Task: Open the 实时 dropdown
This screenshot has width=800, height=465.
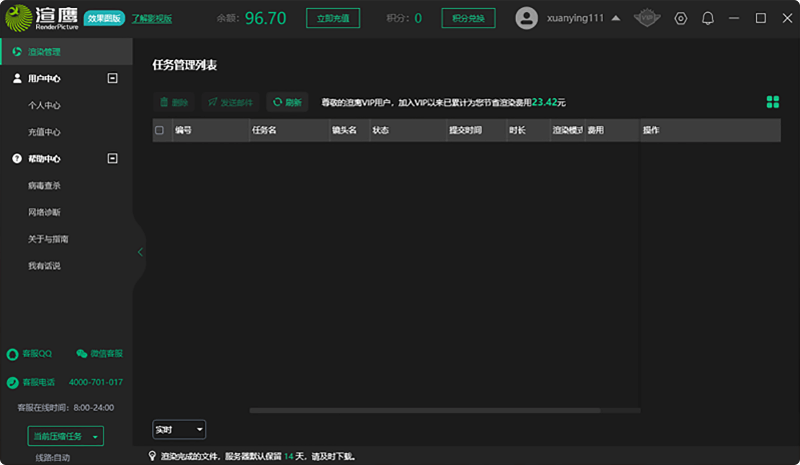Action: [179, 429]
